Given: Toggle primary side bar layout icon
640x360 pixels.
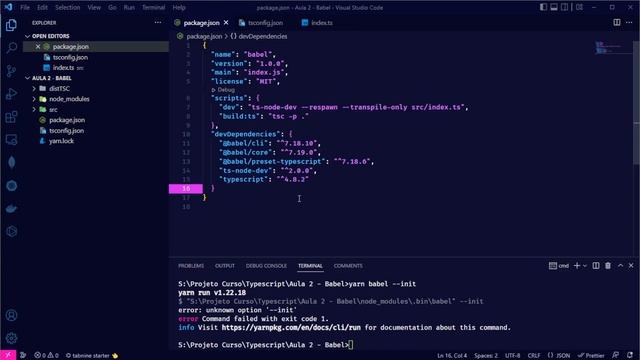Looking at the screenshot, I should tap(543, 7).
